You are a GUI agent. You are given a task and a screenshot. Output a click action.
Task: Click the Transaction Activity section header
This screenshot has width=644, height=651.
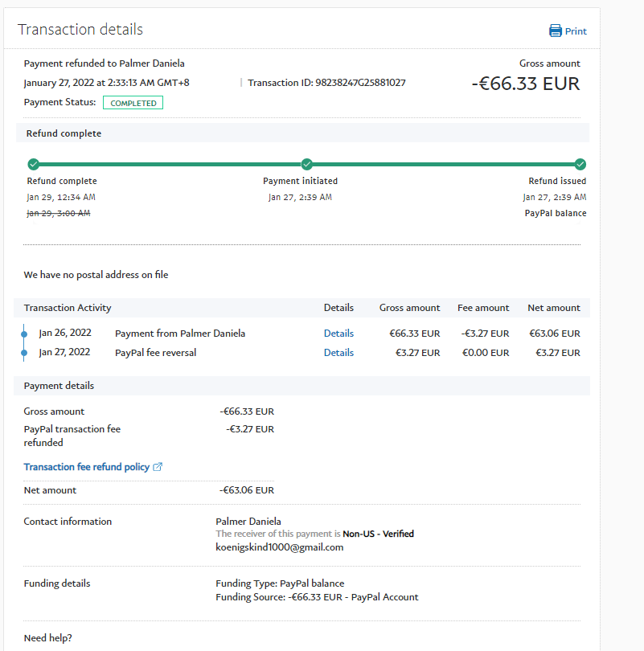[68, 308]
